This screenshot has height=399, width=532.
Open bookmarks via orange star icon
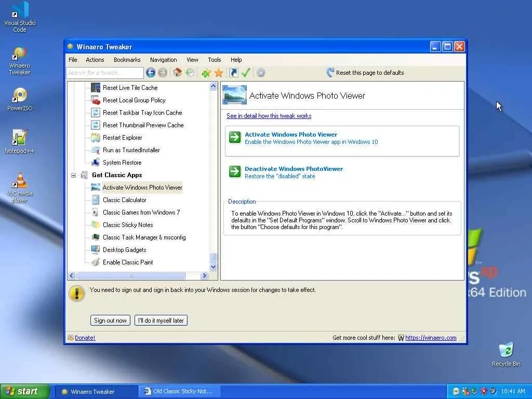[219, 73]
